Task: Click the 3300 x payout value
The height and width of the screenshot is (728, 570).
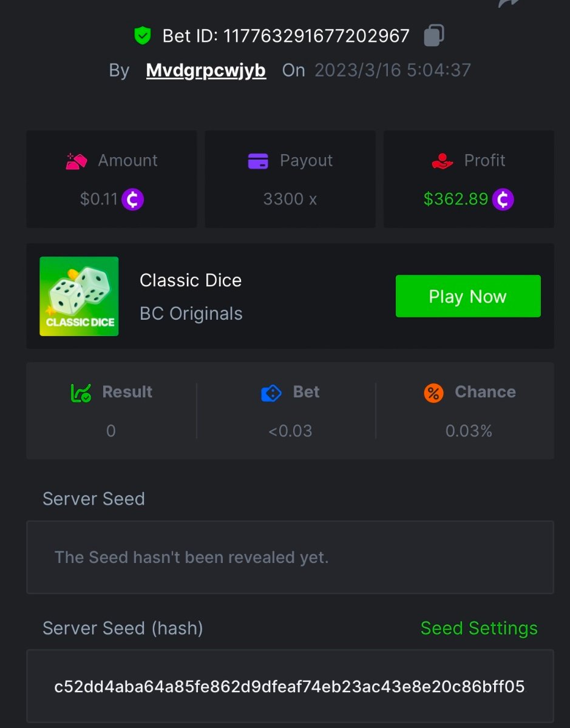Action: [290, 199]
